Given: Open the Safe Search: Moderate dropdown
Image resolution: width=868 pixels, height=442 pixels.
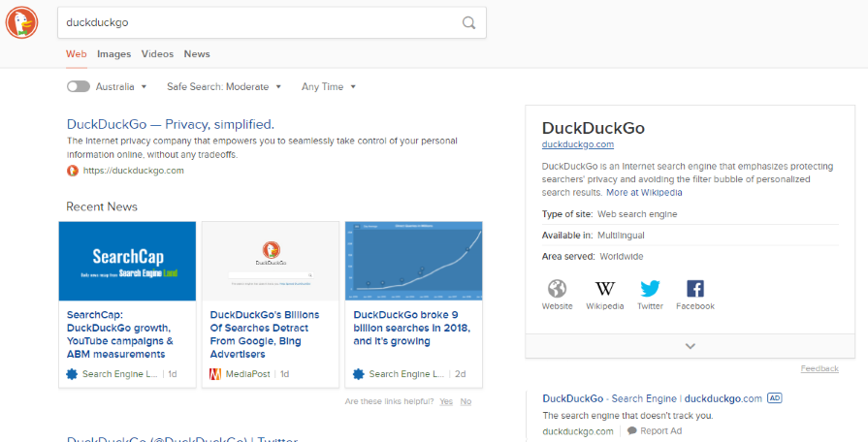Looking at the screenshot, I should pos(223,87).
